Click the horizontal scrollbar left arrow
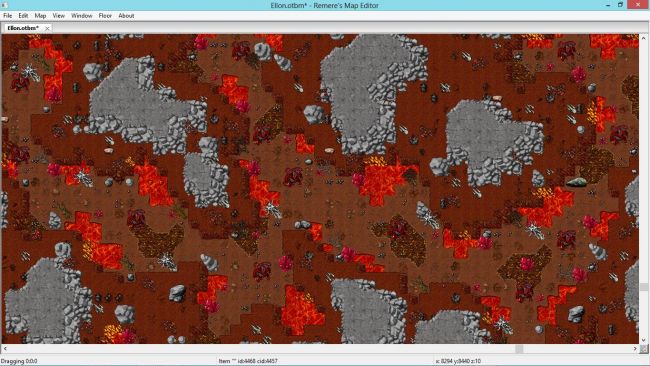 click(5, 349)
